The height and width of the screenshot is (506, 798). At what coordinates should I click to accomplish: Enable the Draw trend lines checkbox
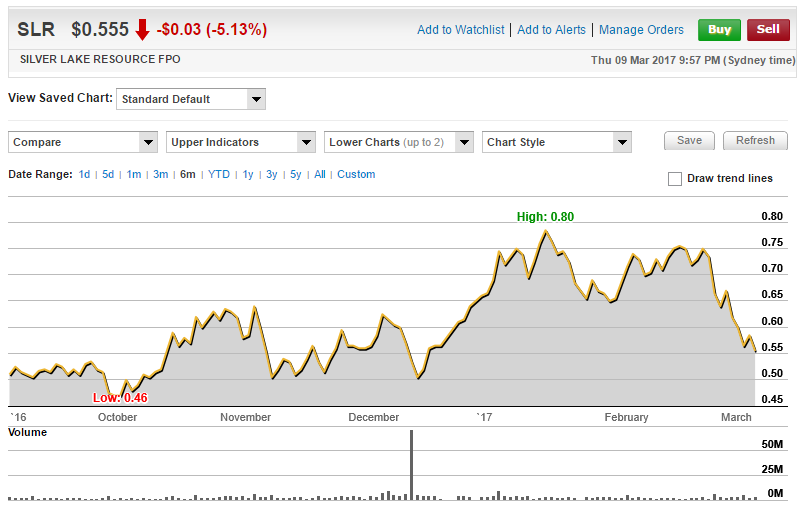675,179
